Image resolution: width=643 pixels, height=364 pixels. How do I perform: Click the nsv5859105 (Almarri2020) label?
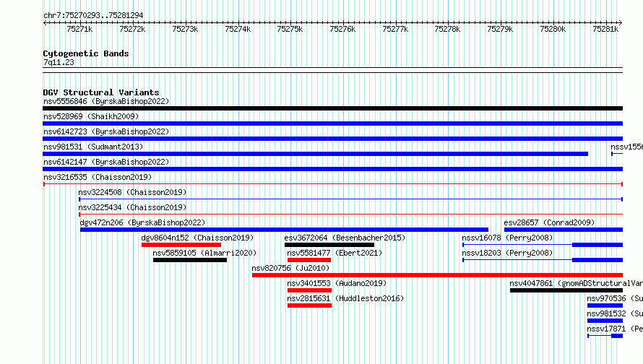[x=204, y=253]
